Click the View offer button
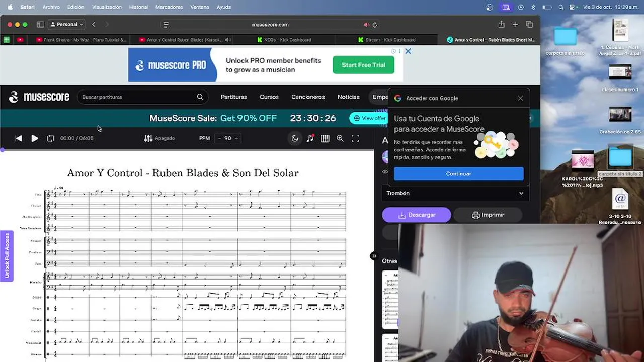This screenshot has width=644, height=362. (369, 118)
